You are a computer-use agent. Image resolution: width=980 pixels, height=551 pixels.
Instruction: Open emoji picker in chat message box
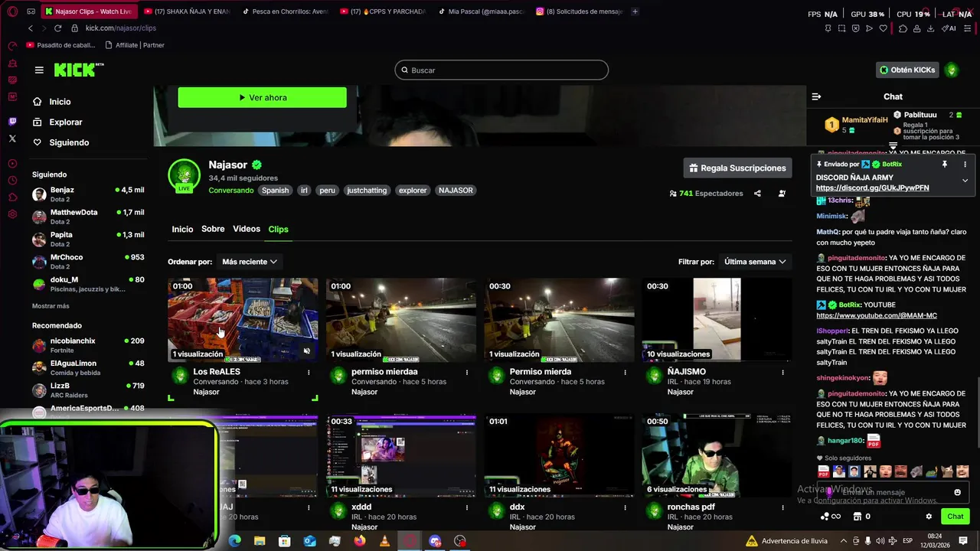957,492
